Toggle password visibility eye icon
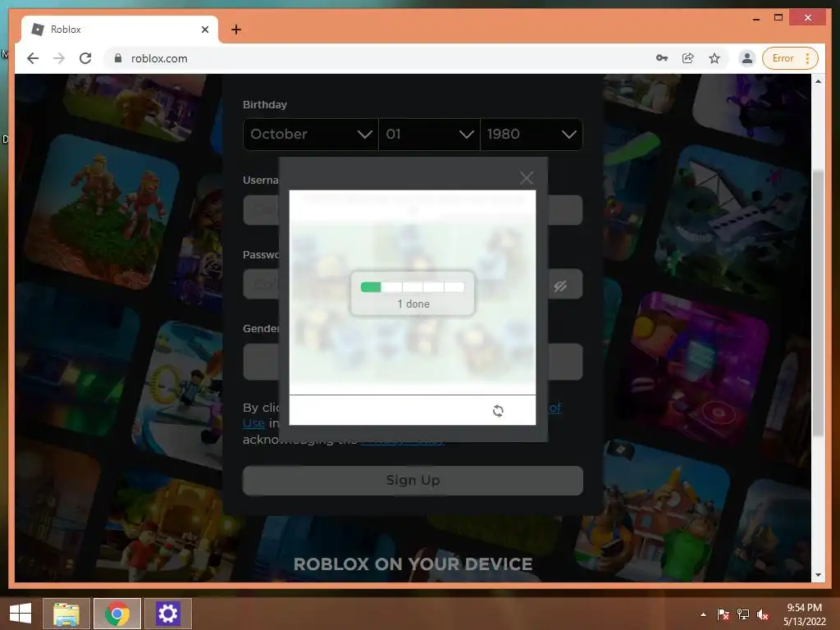This screenshot has width=840, height=630. pyautogui.click(x=560, y=286)
